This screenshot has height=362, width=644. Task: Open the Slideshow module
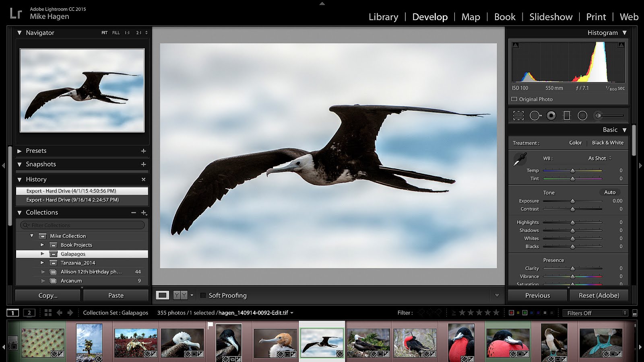550,17
